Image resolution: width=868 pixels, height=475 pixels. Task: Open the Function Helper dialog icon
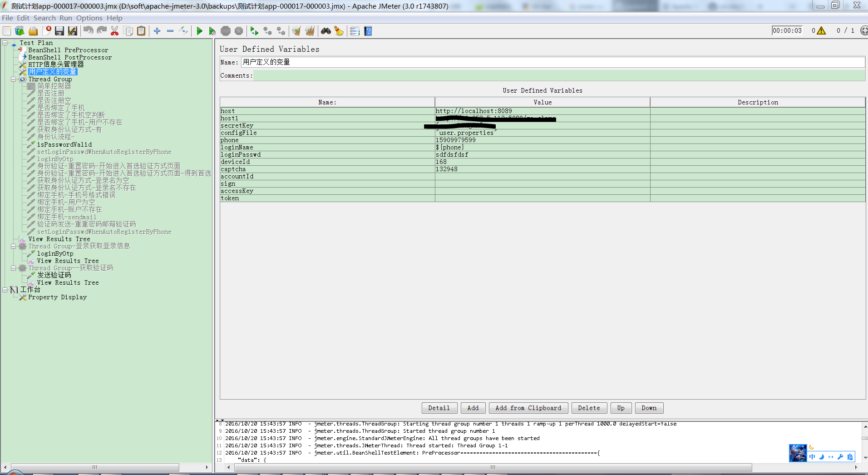coord(355,31)
